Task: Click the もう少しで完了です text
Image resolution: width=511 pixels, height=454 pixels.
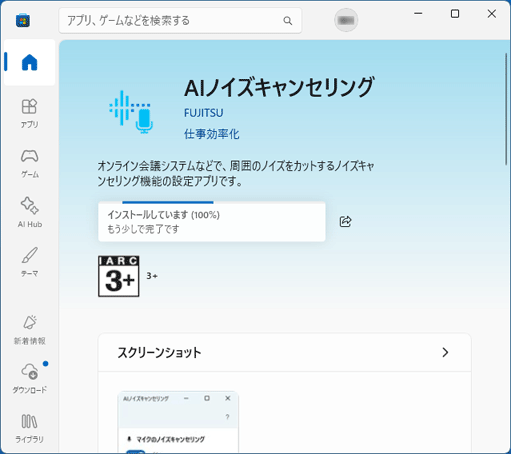Action: pyautogui.click(x=143, y=229)
